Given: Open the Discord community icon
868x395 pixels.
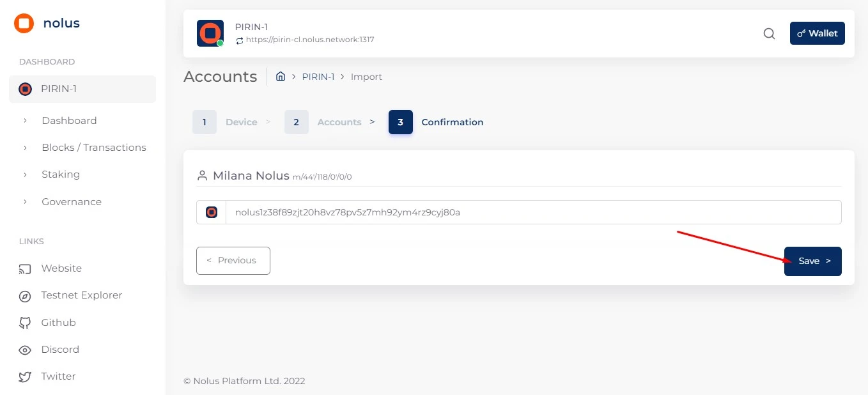Looking at the screenshot, I should coord(24,350).
